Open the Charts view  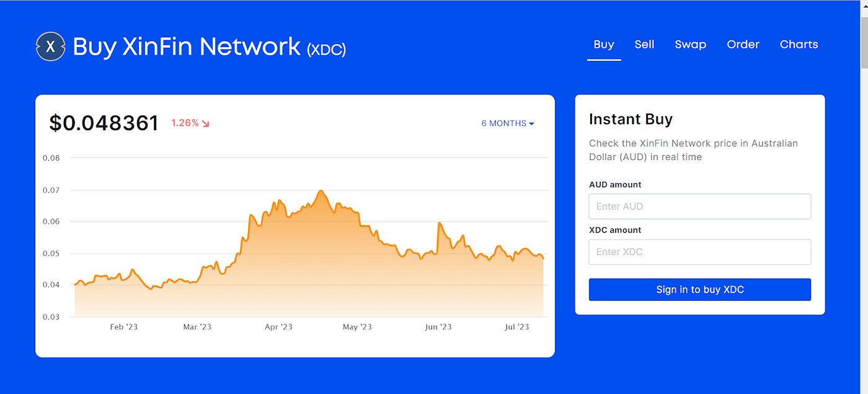(799, 44)
